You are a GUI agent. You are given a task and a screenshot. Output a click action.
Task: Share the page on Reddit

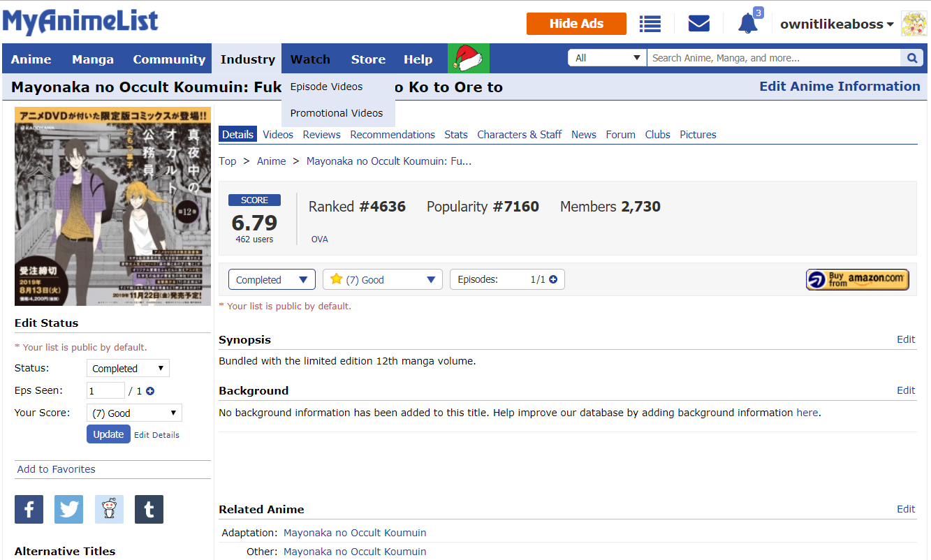pos(109,510)
